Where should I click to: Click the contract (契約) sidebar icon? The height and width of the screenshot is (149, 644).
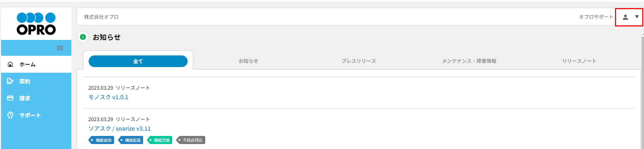10,81
